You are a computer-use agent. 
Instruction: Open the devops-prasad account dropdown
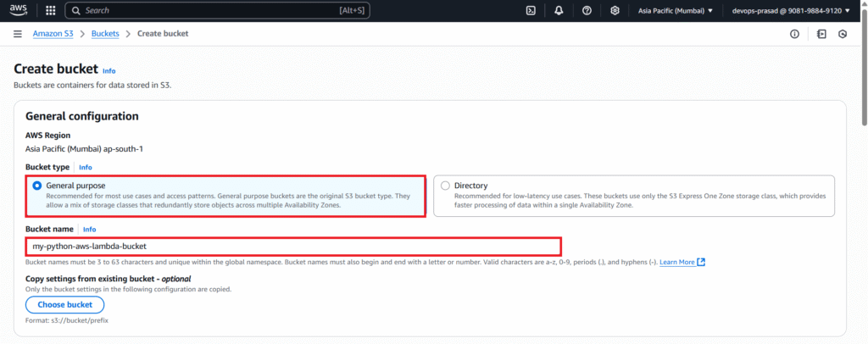[791, 10]
